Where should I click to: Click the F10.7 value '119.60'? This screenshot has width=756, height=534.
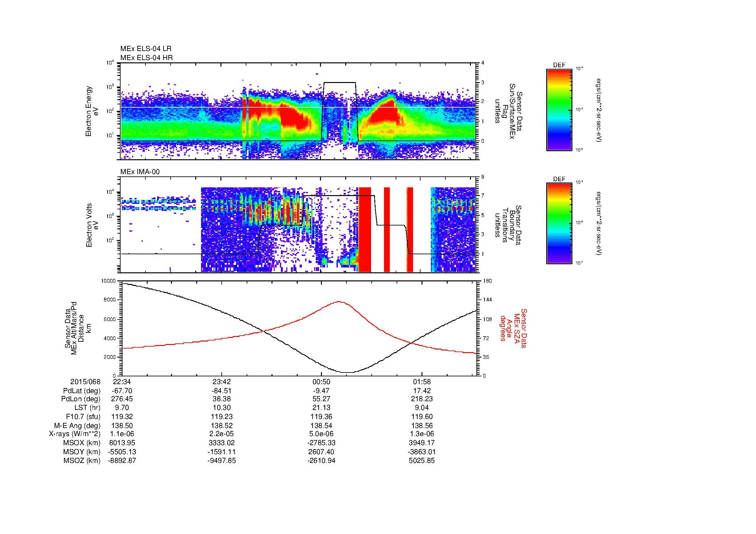coord(422,416)
